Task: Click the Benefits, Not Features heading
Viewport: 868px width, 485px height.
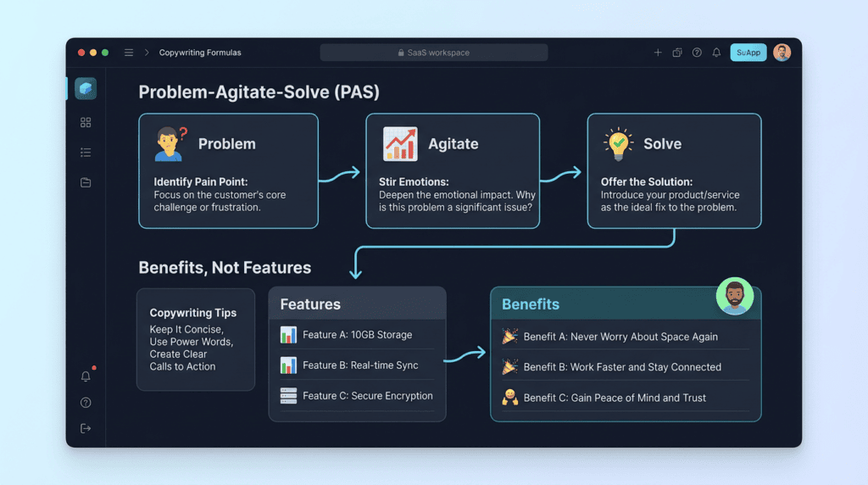Action: point(225,268)
